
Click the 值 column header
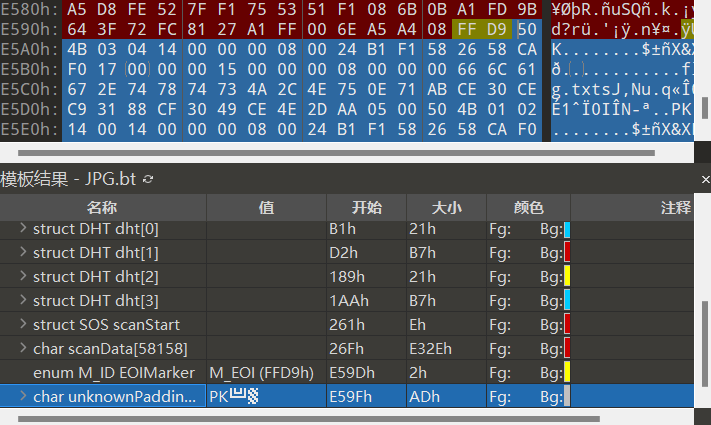click(x=266, y=208)
